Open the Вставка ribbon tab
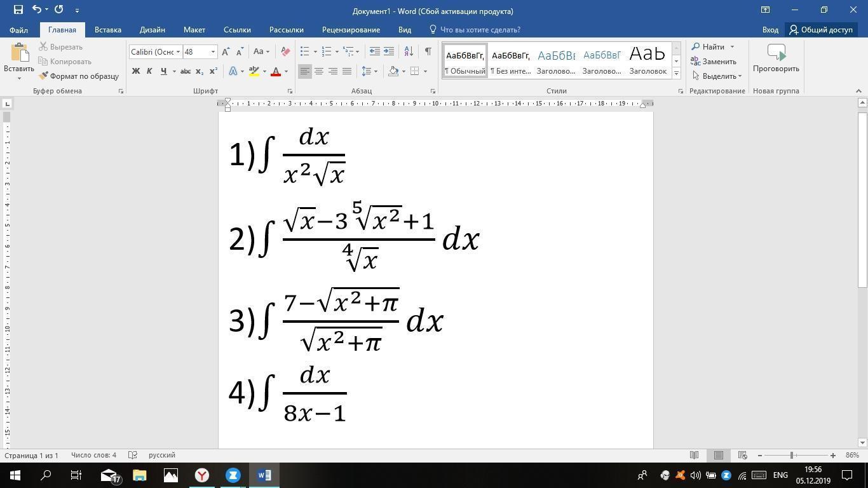 (107, 30)
